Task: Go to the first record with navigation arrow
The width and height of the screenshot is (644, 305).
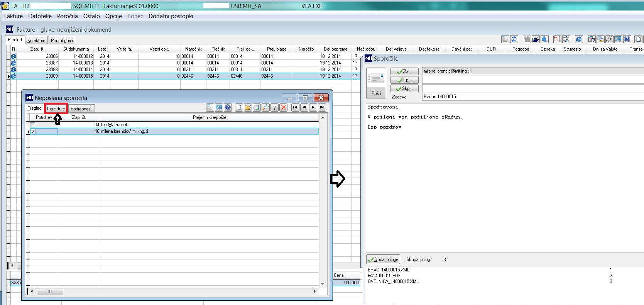Action: point(295,108)
